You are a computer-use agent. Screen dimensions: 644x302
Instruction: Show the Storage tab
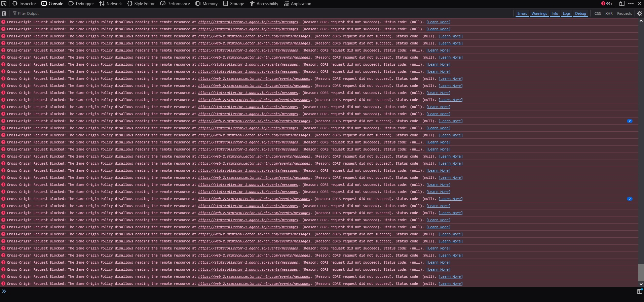[x=234, y=3]
